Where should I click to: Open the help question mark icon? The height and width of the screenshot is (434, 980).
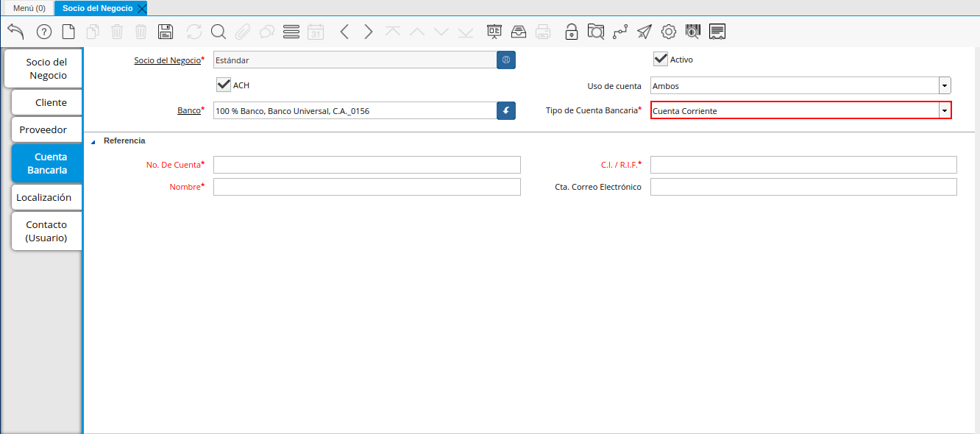point(44,32)
